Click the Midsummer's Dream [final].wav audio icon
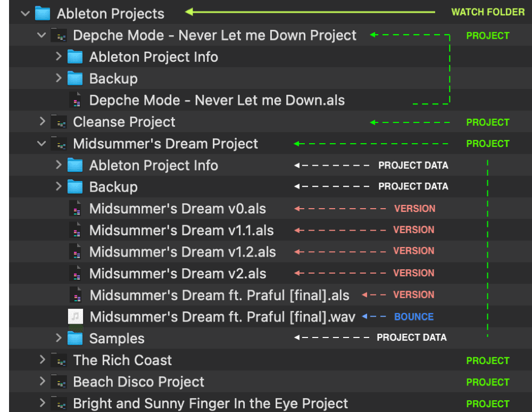Viewport: 532px width, 412px height. 75,317
